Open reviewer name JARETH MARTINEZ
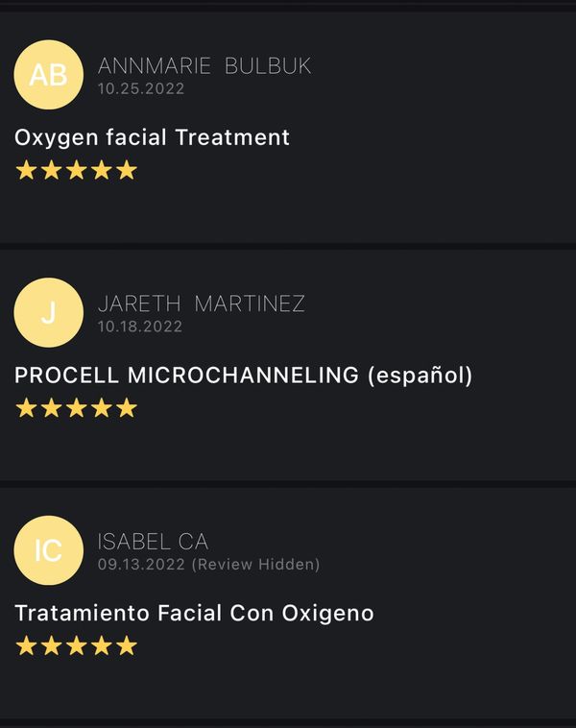Image resolution: width=576 pixels, height=728 pixels. coord(202,304)
